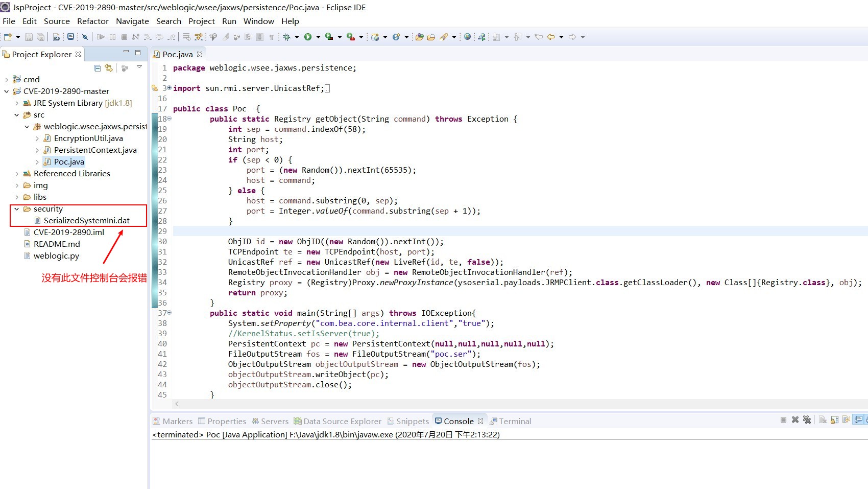Image resolution: width=868 pixels, height=489 pixels.
Task: Click the Suspend debug icon
Action: (112, 37)
